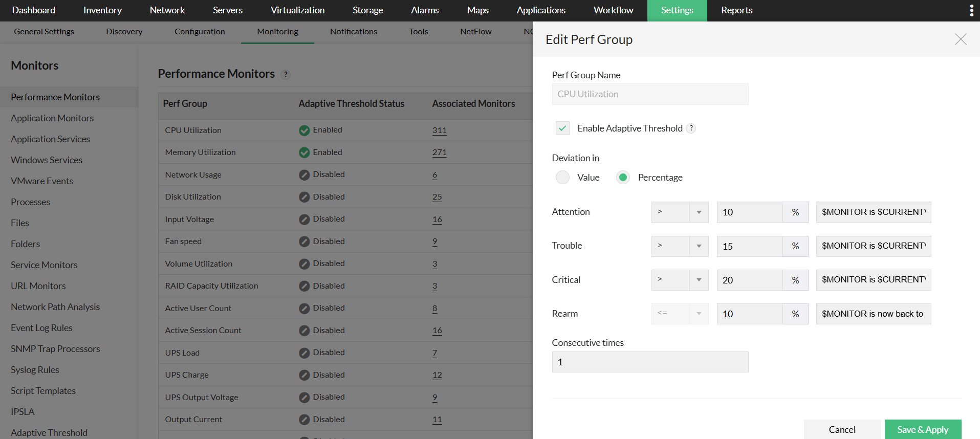
Task: Uncheck the Enable Adaptive Threshold checkbox
Action: [x=562, y=128]
